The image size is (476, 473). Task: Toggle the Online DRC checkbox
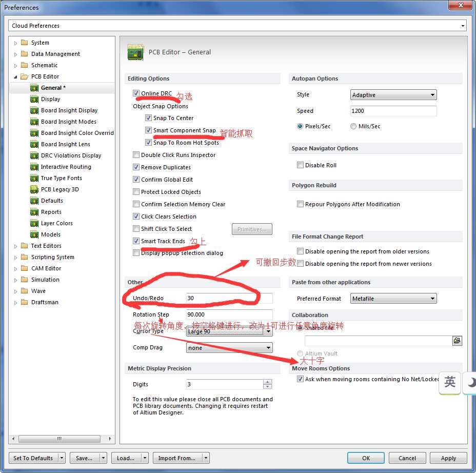point(136,93)
